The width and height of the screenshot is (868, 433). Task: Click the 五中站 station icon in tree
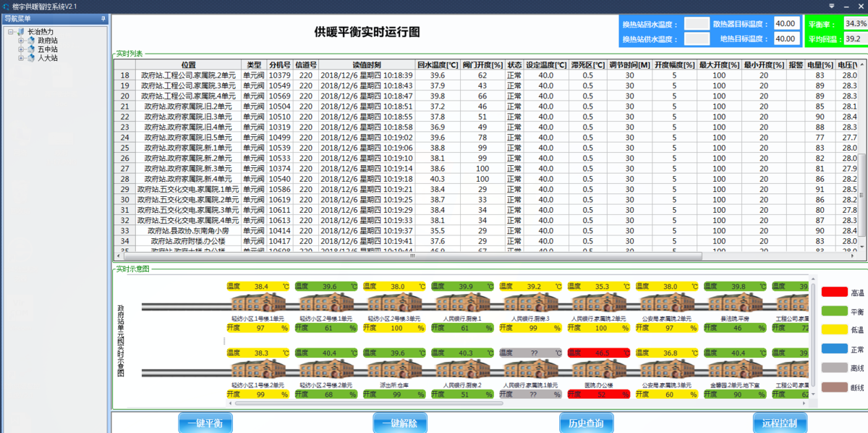(x=30, y=49)
